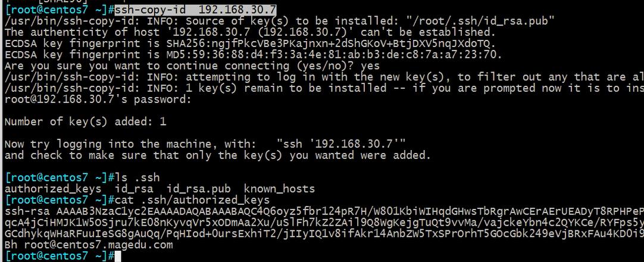644x262 pixels.
Task: Click the 'Number of key(s) added: 1' line
Action: (x=86, y=121)
